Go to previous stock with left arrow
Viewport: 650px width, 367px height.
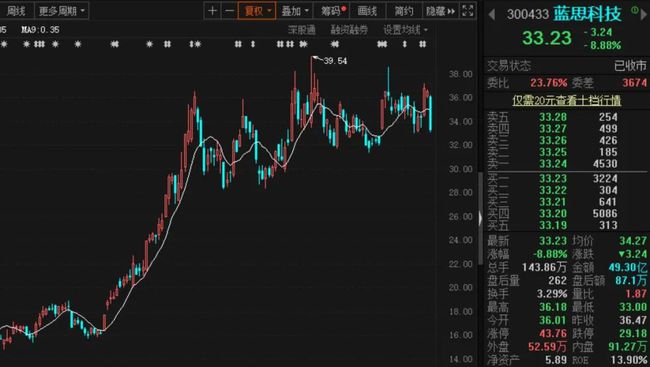point(492,15)
